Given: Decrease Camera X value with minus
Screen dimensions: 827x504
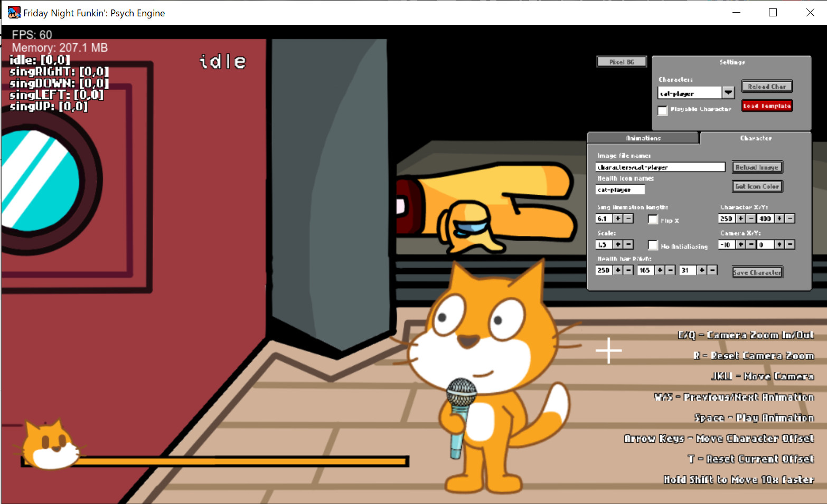Looking at the screenshot, I should [751, 244].
